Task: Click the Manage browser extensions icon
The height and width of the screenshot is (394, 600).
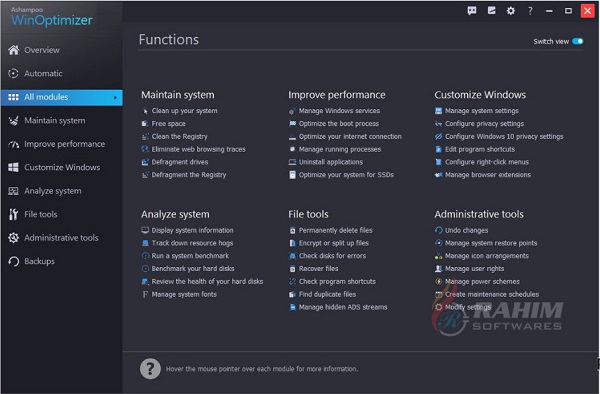Action: point(439,175)
